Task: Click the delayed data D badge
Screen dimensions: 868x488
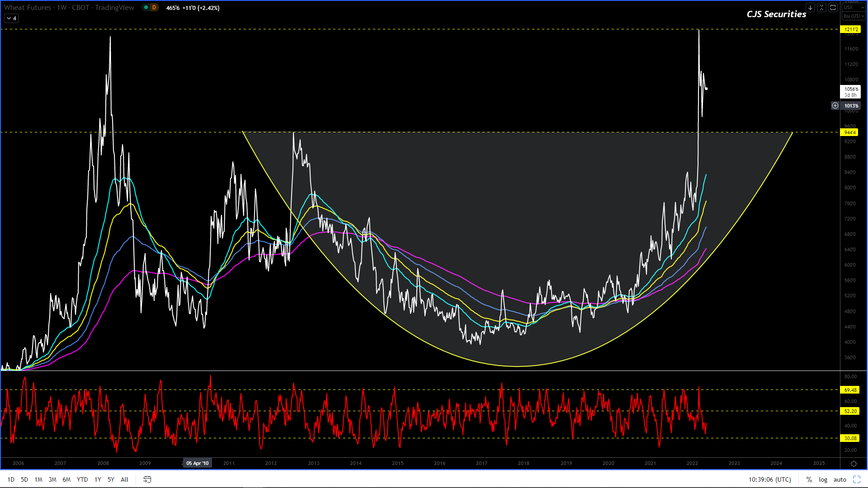Action: (x=154, y=8)
